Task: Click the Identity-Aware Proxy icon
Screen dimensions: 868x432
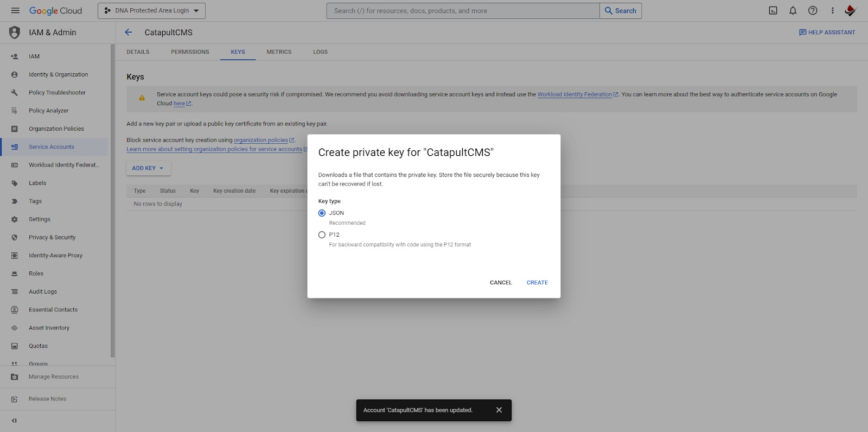Action: point(15,256)
